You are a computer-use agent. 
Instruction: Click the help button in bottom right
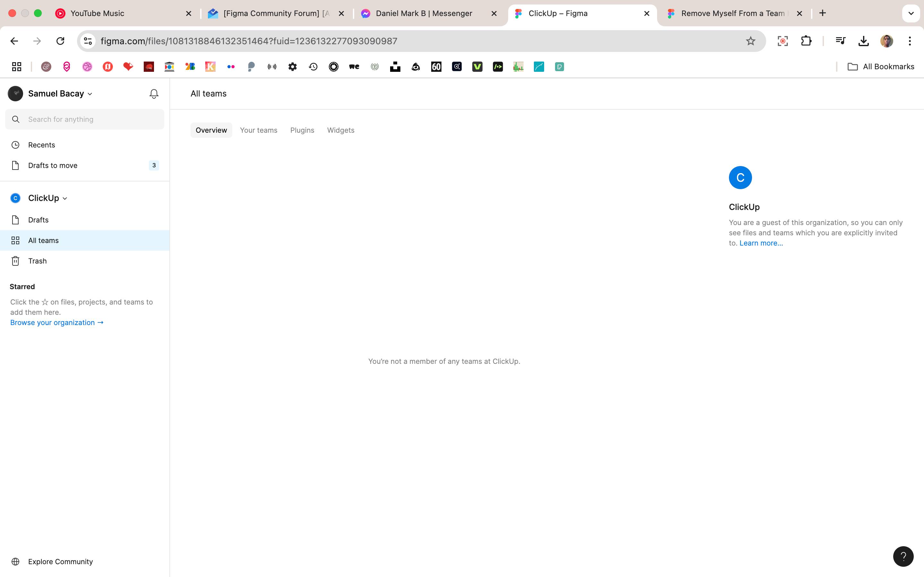[903, 556]
